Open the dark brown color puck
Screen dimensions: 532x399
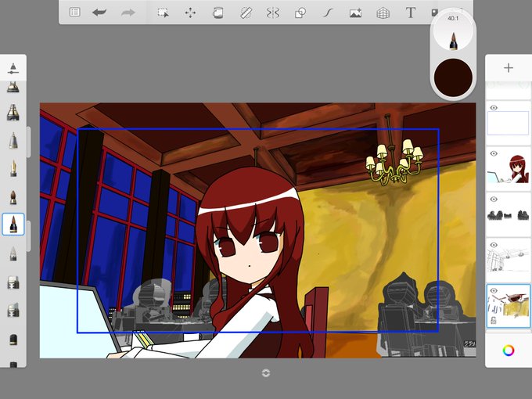pos(453,77)
